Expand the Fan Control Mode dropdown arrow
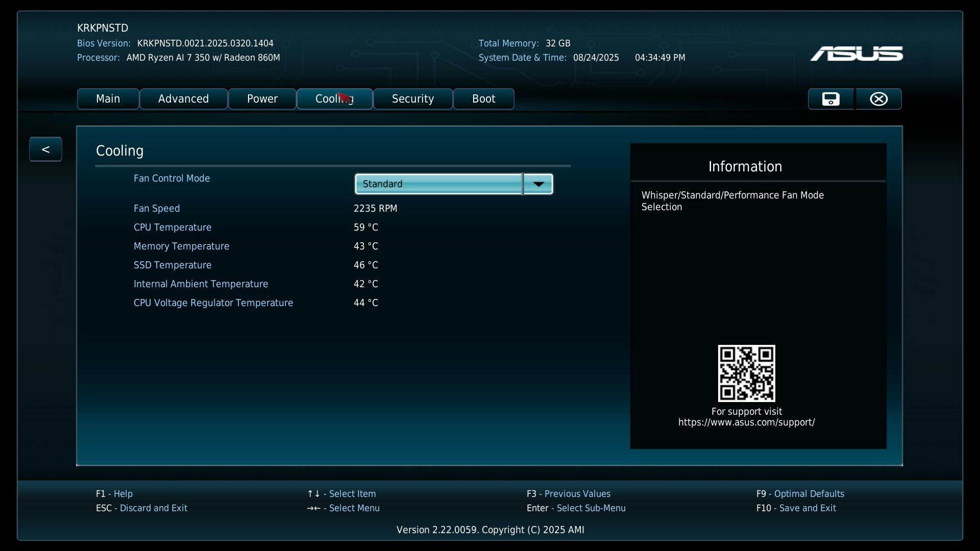The image size is (980, 551). click(538, 184)
